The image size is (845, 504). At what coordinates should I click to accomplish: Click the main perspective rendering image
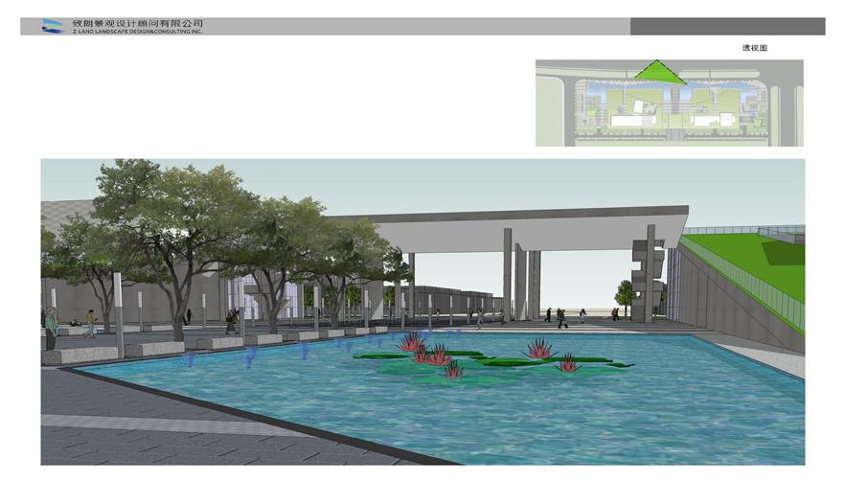tap(422, 311)
